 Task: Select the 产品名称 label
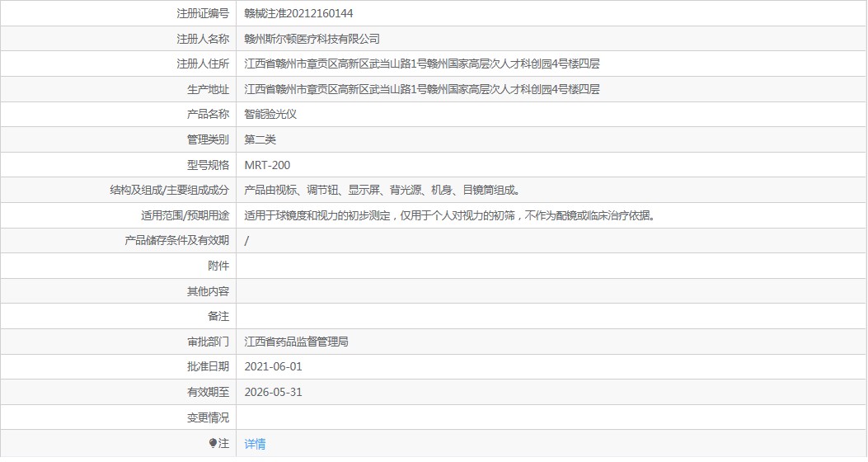(x=209, y=114)
